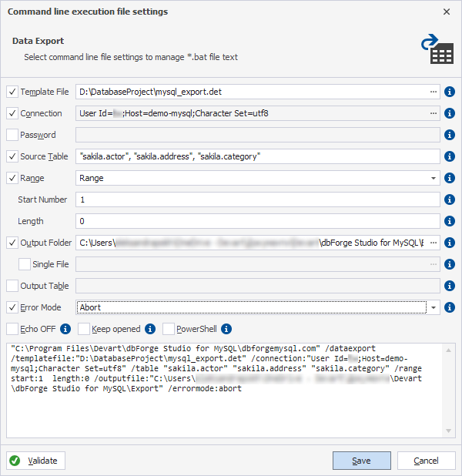The image size is (462, 476).
Task: Show info for Output Table
Action: pos(449,286)
